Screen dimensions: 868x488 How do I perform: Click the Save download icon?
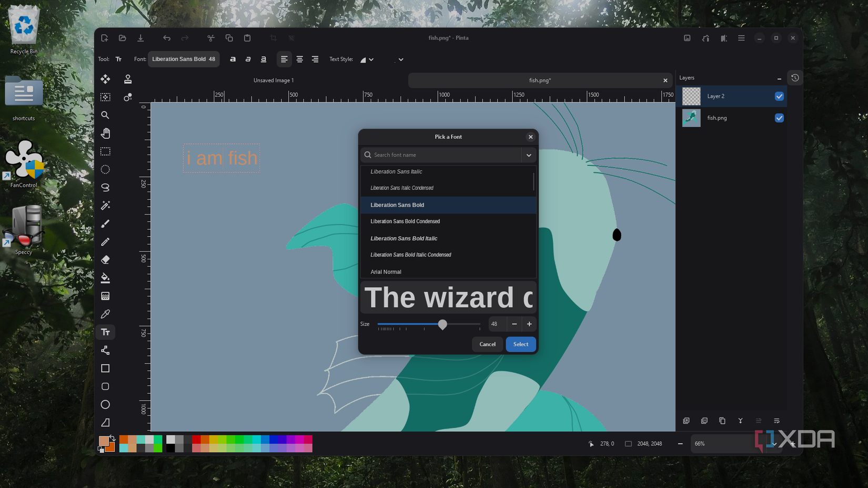pyautogui.click(x=140, y=38)
